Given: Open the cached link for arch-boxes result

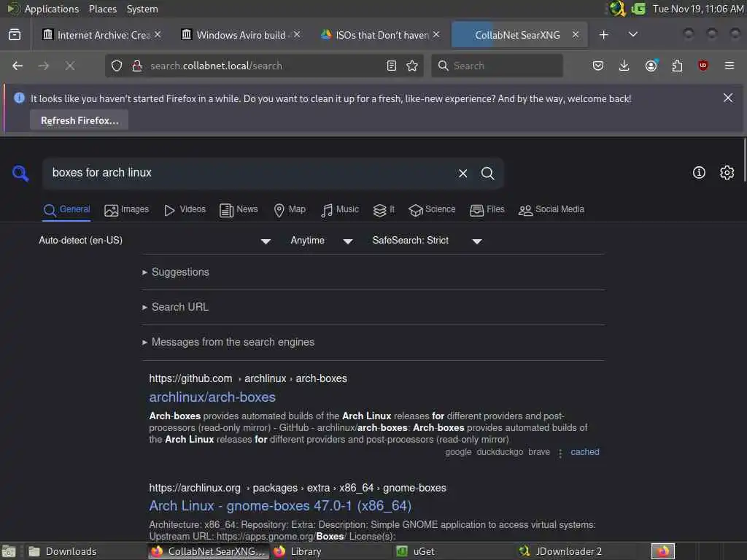Looking at the screenshot, I should pos(585,452).
